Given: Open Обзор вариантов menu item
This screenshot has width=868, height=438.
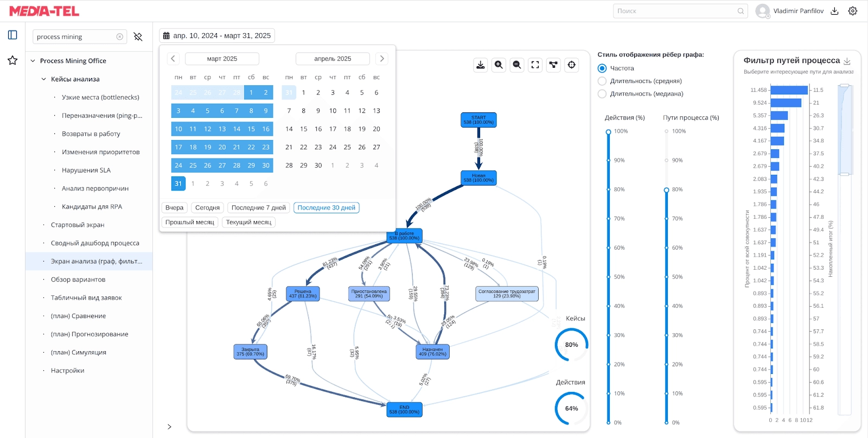Looking at the screenshot, I should (78, 280).
